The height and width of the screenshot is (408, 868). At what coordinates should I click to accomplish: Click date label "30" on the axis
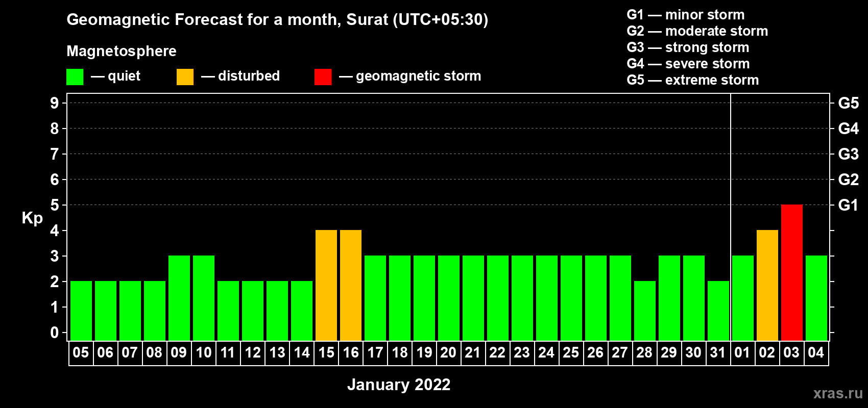(x=693, y=353)
